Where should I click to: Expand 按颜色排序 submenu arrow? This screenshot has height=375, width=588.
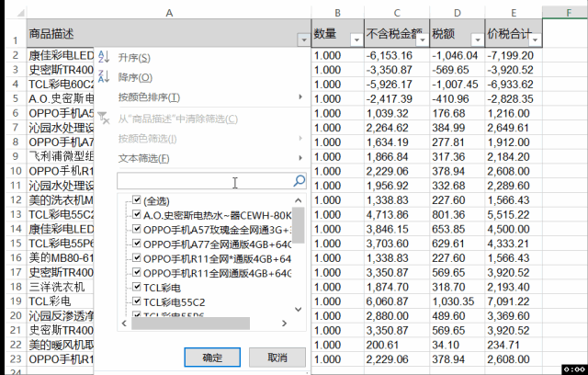(x=300, y=97)
